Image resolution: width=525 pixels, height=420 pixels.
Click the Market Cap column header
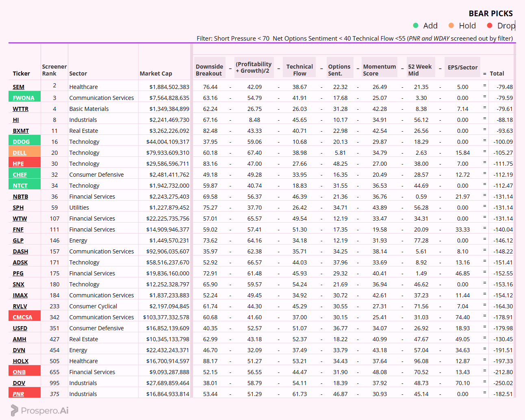(x=156, y=74)
